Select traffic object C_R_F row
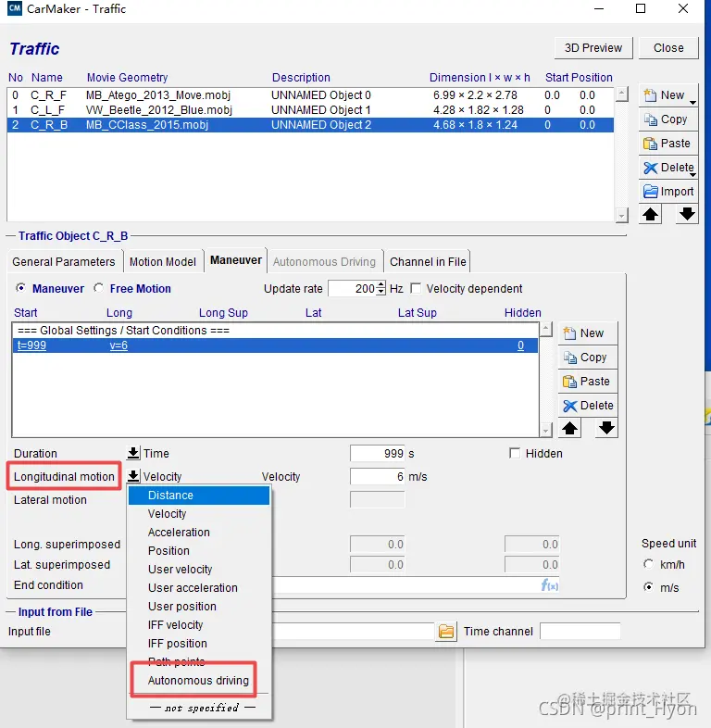This screenshot has height=728, width=711. click(310, 95)
